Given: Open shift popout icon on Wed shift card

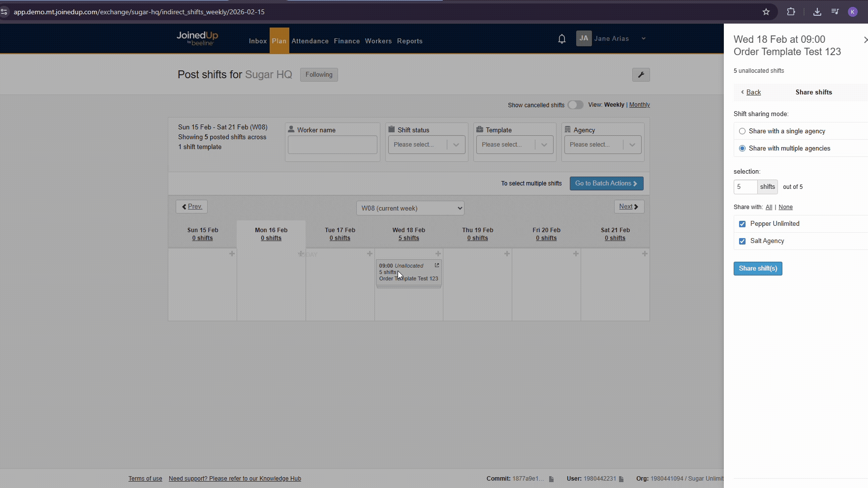Looking at the screenshot, I should [436, 266].
